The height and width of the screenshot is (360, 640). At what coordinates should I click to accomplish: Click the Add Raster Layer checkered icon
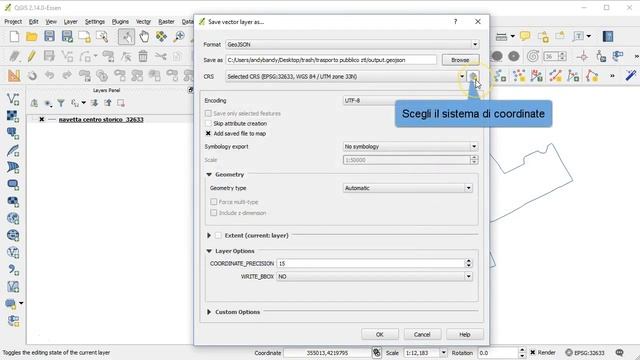[13, 116]
